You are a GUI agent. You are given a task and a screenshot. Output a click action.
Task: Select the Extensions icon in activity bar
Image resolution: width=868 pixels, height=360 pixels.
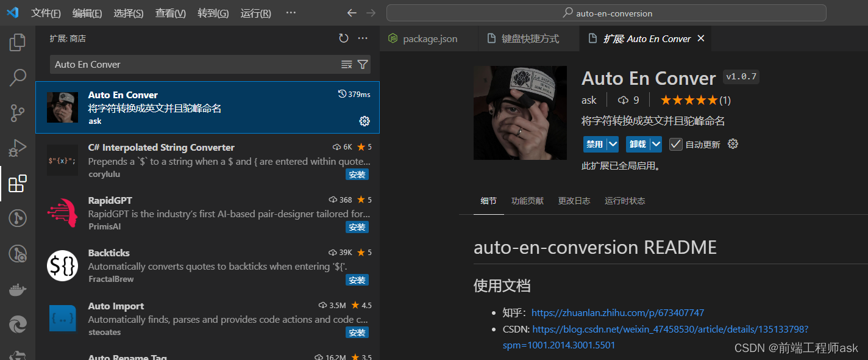17,182
